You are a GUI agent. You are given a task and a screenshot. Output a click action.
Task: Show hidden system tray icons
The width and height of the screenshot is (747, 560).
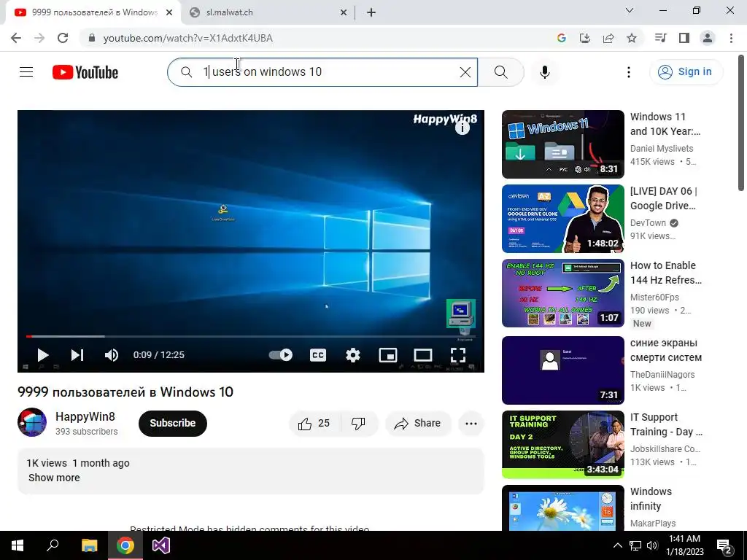click(x=617, y=545)
